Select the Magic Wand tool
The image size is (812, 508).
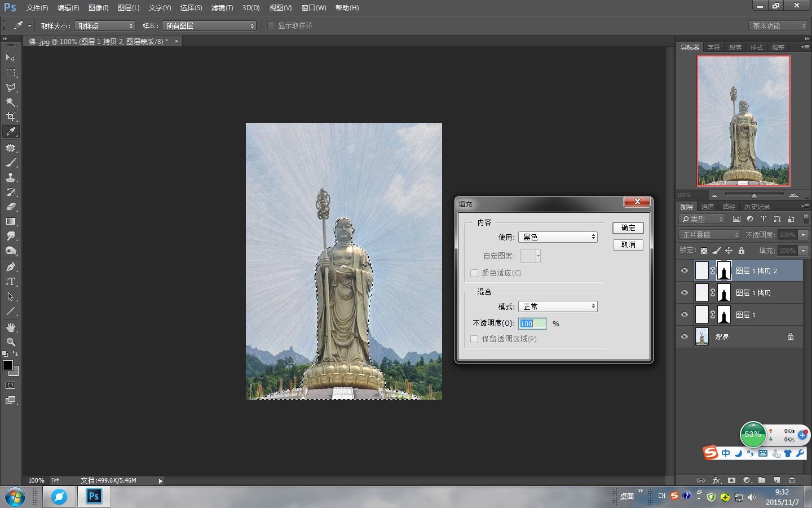[x=11, y=102]
